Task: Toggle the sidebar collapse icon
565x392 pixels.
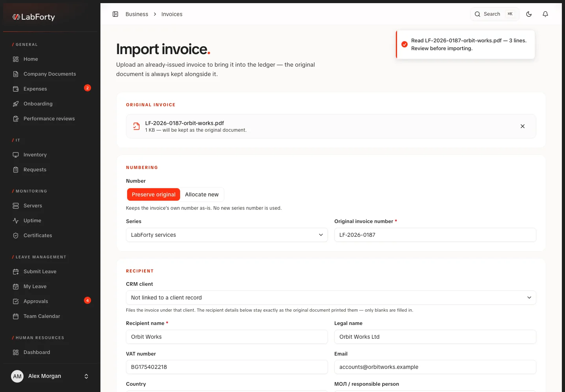Action: pyautogui.click(x=115, y=14)
